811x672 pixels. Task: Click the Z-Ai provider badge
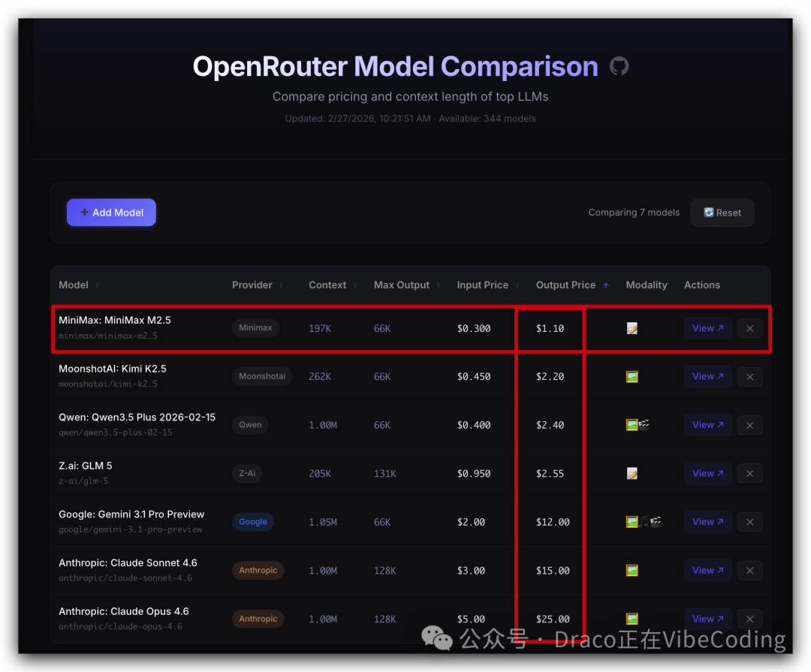click(247, 473)
